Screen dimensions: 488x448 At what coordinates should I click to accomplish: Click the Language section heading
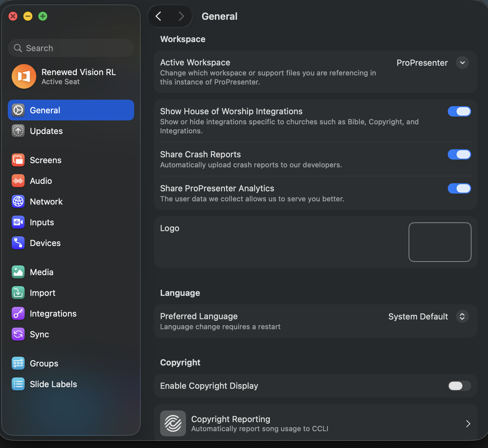[180, 293]
